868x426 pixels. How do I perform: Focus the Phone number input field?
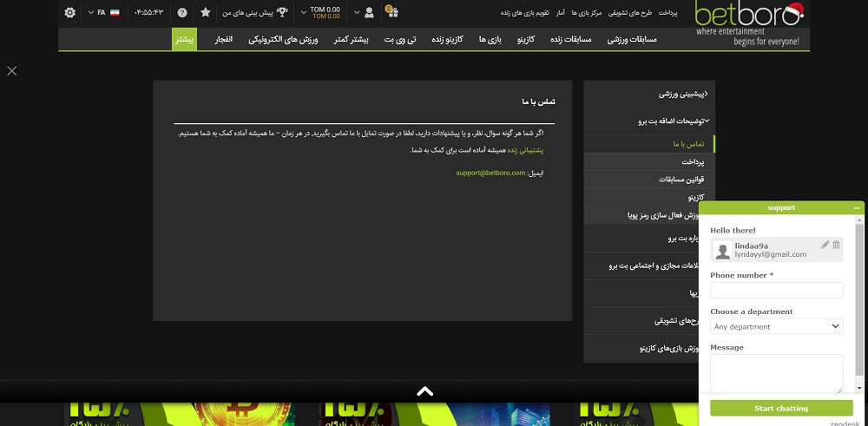point(777,291)
